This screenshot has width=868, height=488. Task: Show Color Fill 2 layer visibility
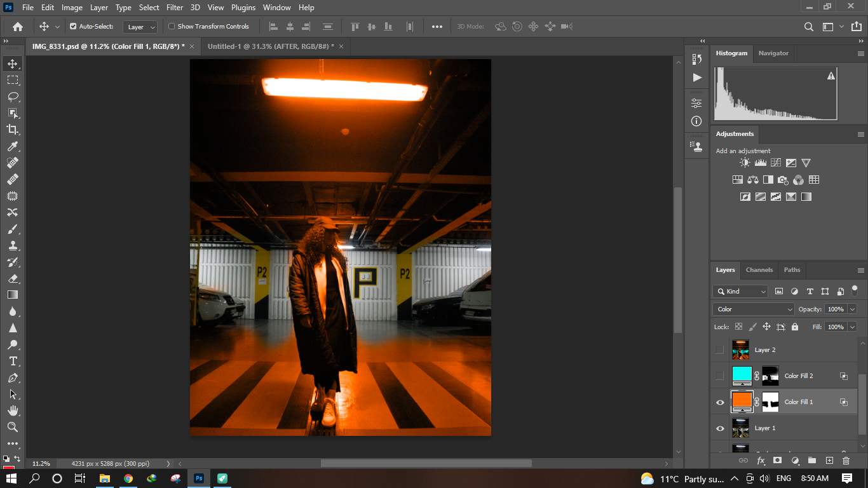[719, 376]
